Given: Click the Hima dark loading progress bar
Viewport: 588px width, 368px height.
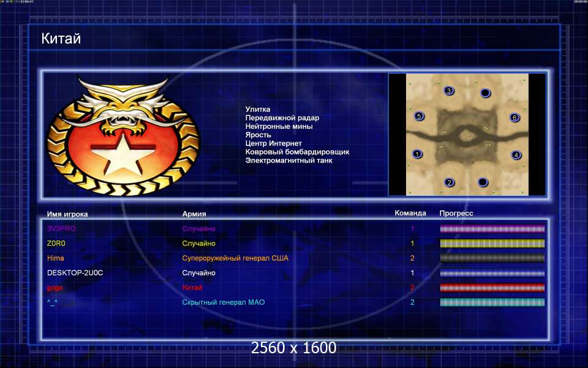Looking at the screenshot, I should click(x=492, y=258).
